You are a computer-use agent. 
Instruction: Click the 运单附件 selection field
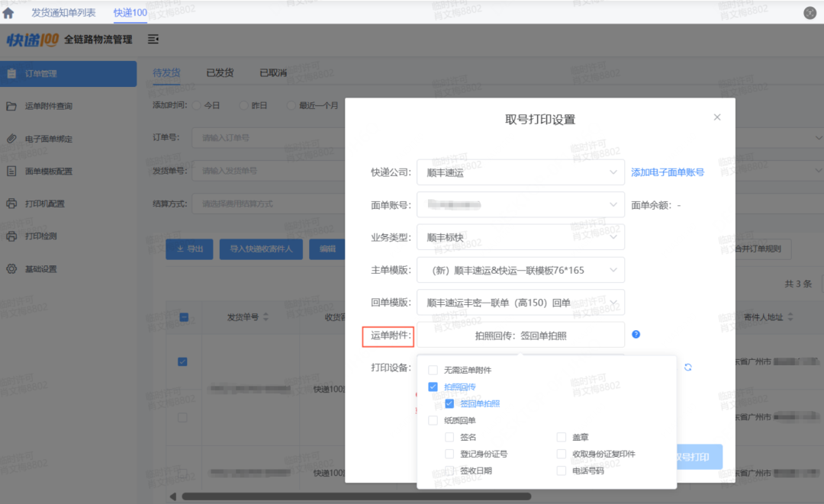(x=520, y=335)
